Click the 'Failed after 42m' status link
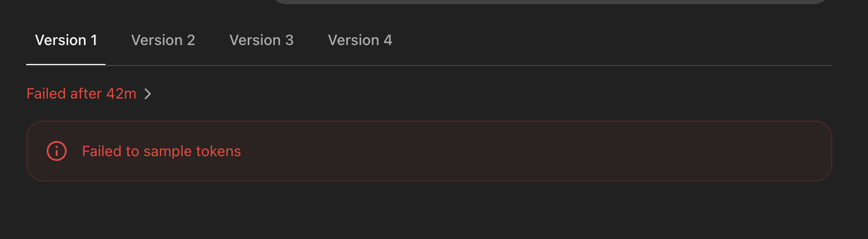Screen dimensions: 868x239 coord(81,94)
